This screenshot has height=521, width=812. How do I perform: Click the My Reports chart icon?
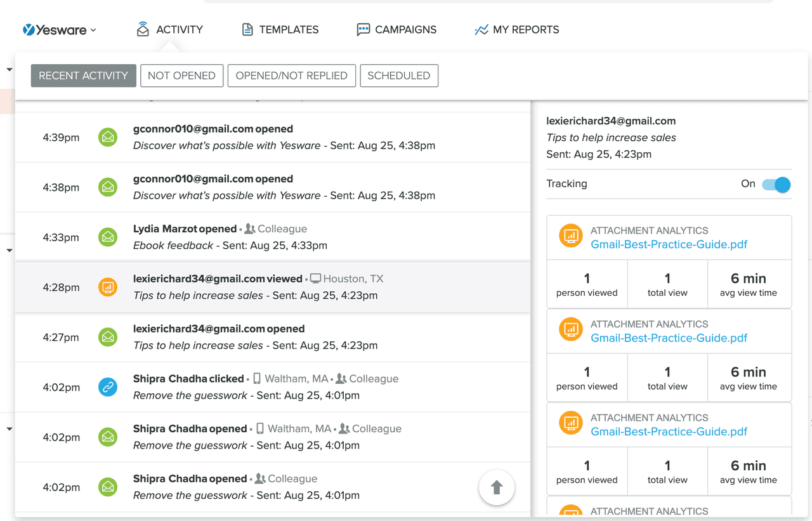click(x=481, y=29)
